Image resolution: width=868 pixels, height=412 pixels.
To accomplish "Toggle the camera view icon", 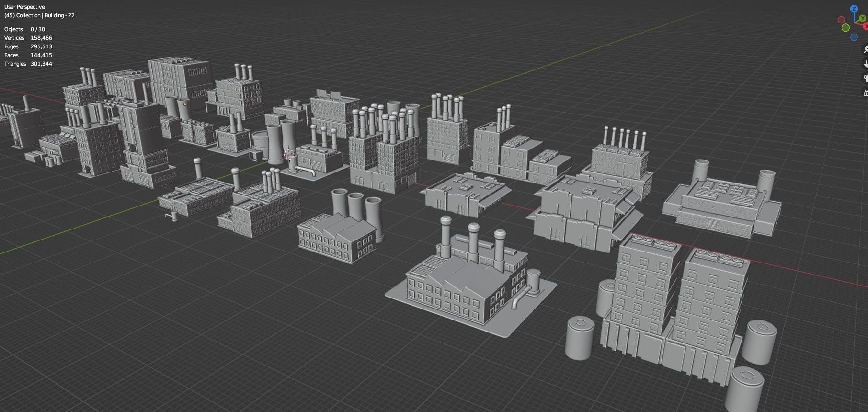I will pyautogui.click(x=865, y=78).
